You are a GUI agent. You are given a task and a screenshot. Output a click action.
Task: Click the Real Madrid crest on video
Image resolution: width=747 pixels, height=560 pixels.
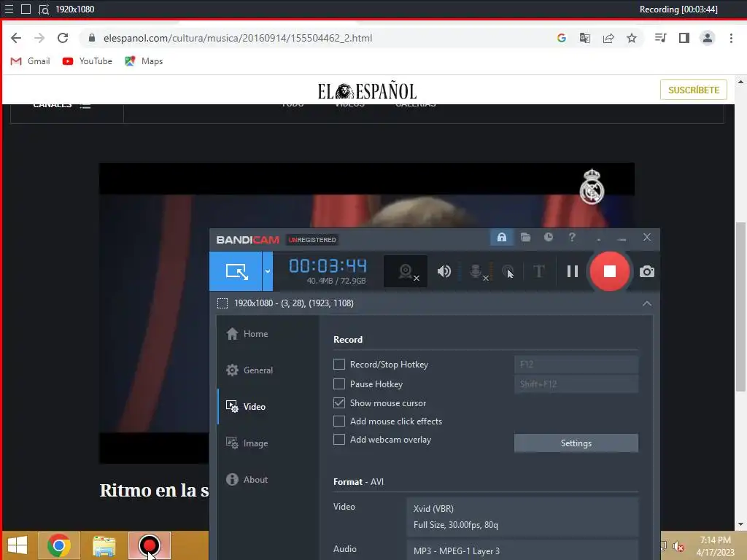(x=592, y=187)
